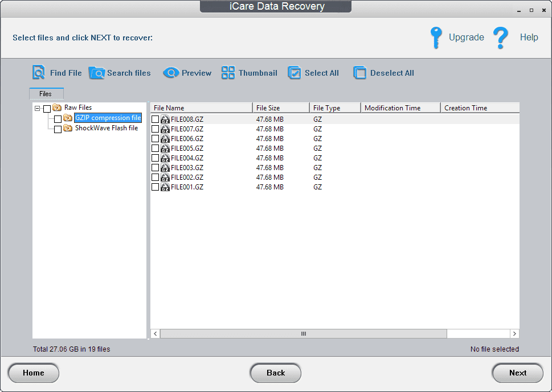Select the FILE001.GZ checkbox
This screenshot has width=552, height=392.
(x=156, y=187)
